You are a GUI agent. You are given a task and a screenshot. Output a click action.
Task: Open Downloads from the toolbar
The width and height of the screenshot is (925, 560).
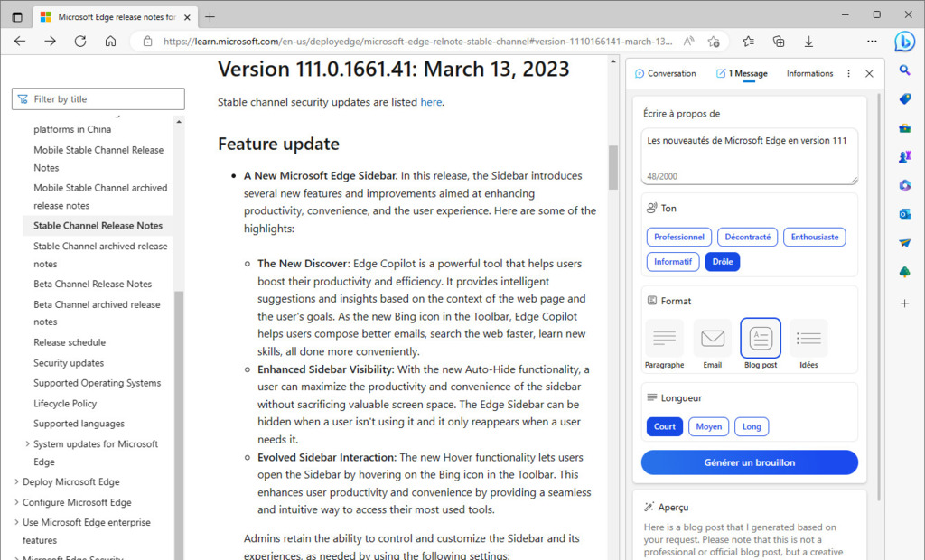[x=808, y=41]
